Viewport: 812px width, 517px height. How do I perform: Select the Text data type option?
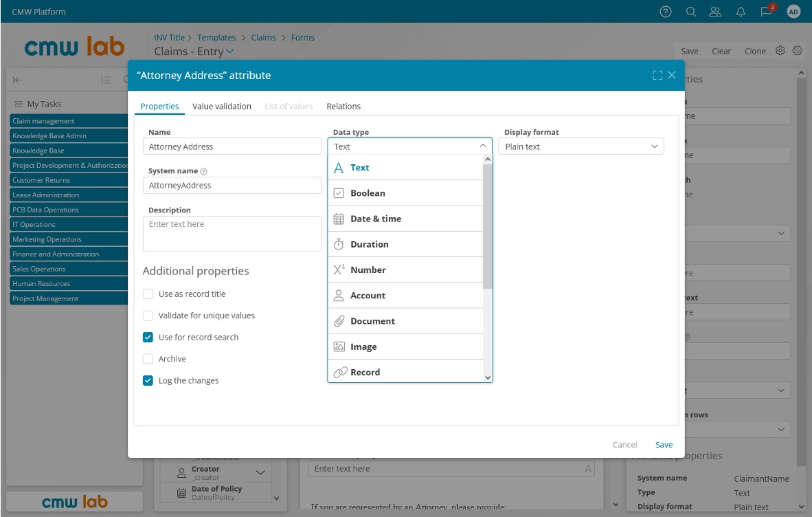[405, 167]
